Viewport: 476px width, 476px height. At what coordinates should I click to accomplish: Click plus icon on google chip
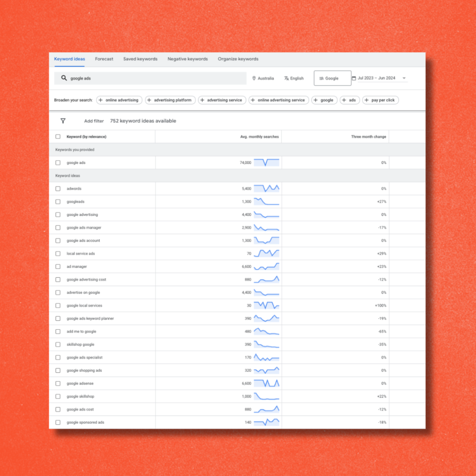tap(316, 100)
